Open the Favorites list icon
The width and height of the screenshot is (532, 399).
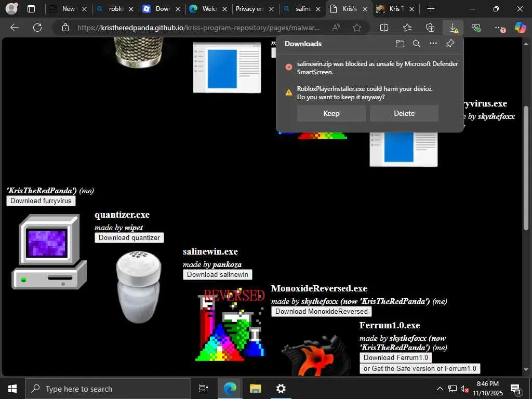click(407, 28)
